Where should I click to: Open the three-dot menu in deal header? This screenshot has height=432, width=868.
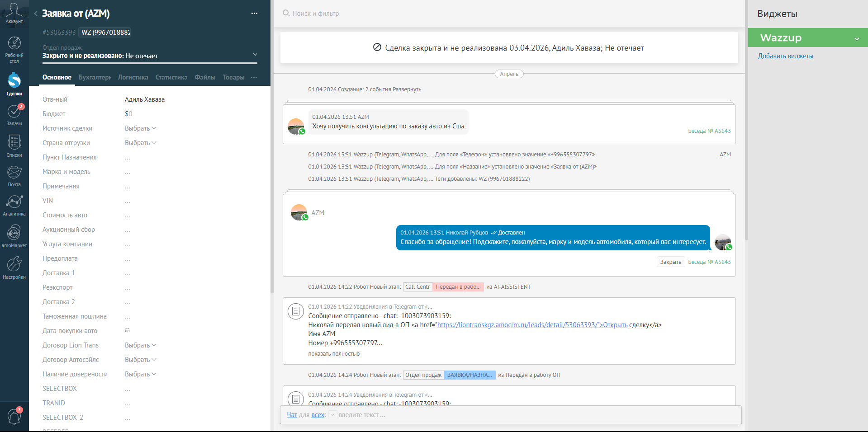(254, 14)
